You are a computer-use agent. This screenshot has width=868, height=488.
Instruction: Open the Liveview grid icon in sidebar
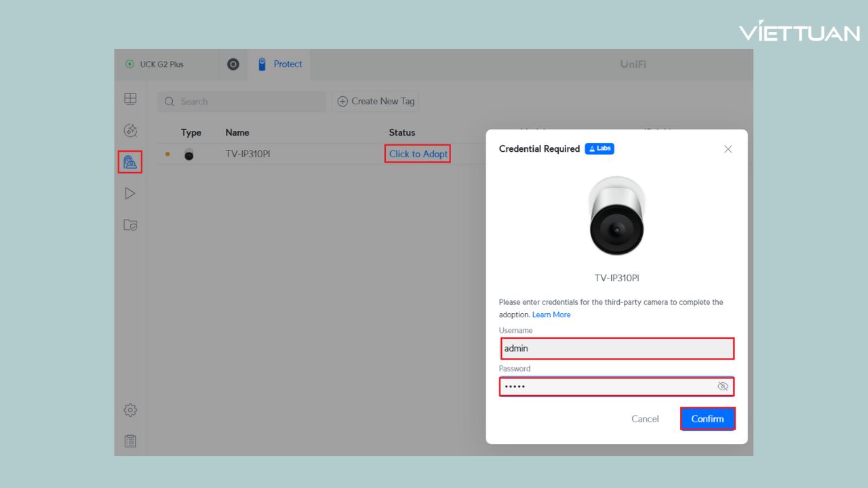click(x=130, y=99)
